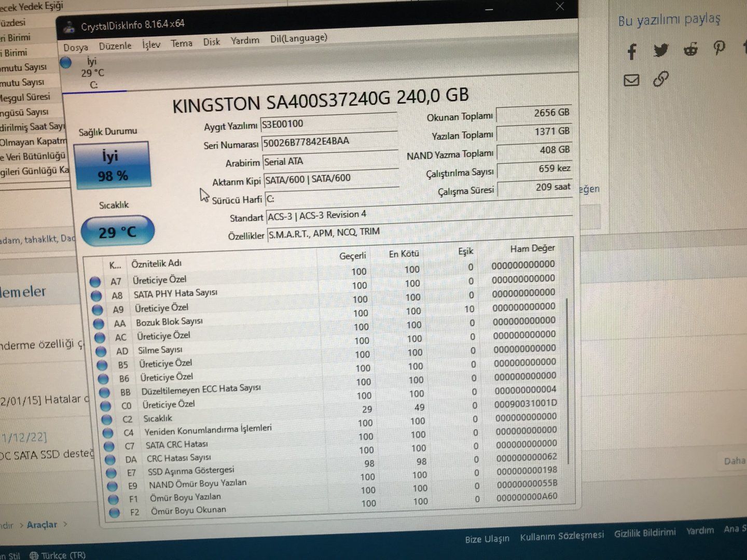Click the Standart field showing ACS-3
The height and width of the screenshot is (560, 747).
pyautogui.click(x=420, y=212)
